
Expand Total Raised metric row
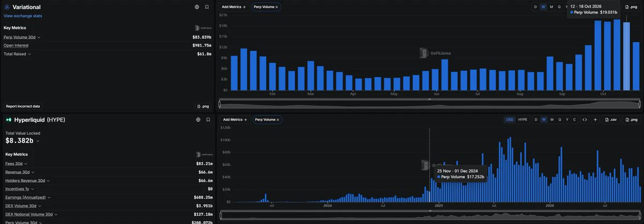click(29, 54)
